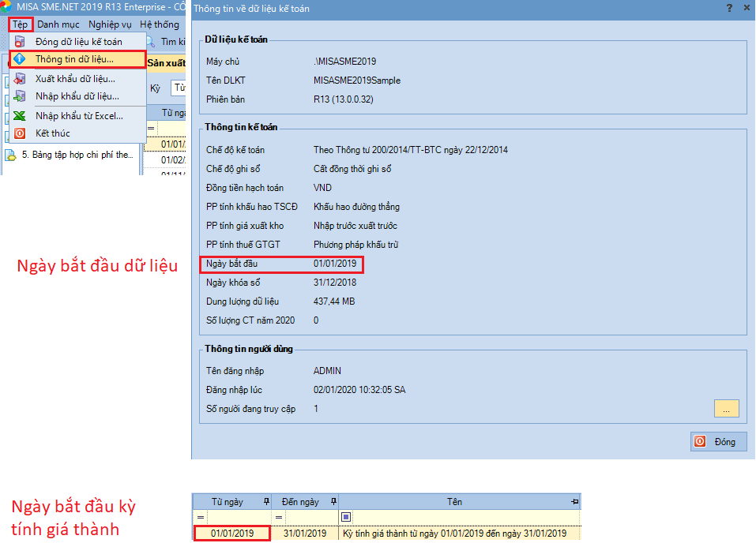Open the Danh mục menu
Screen dimensions: 756x543
point(58,24)
